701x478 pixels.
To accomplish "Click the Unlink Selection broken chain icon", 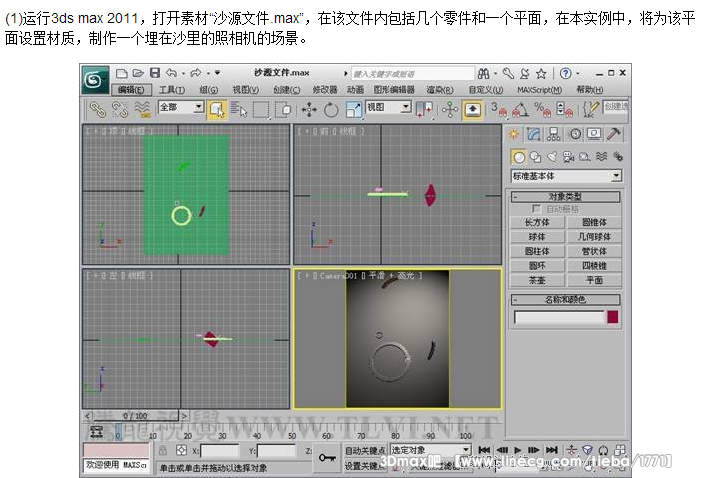I will pyautogui.click(x=120, y=109).
